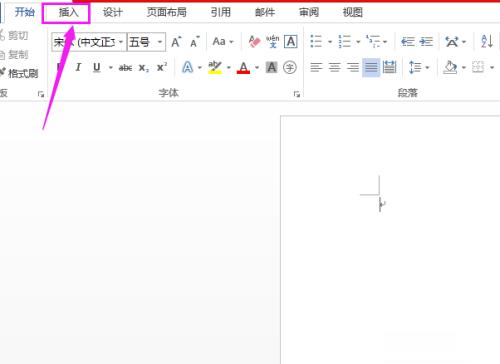This screenshot has width=500, height=364.
Task: Align text left
Action: tap(316, 68)
